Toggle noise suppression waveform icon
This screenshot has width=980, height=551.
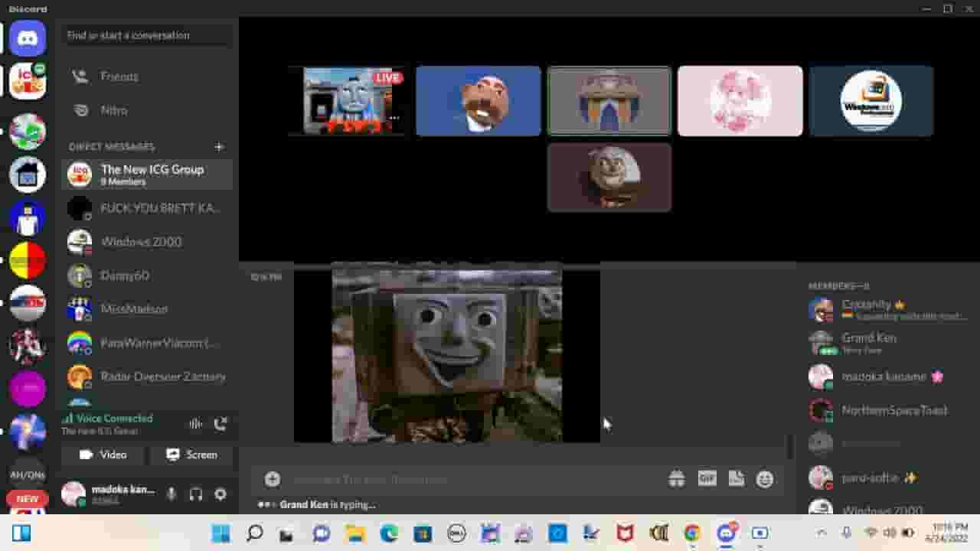[x=196, y=424]
